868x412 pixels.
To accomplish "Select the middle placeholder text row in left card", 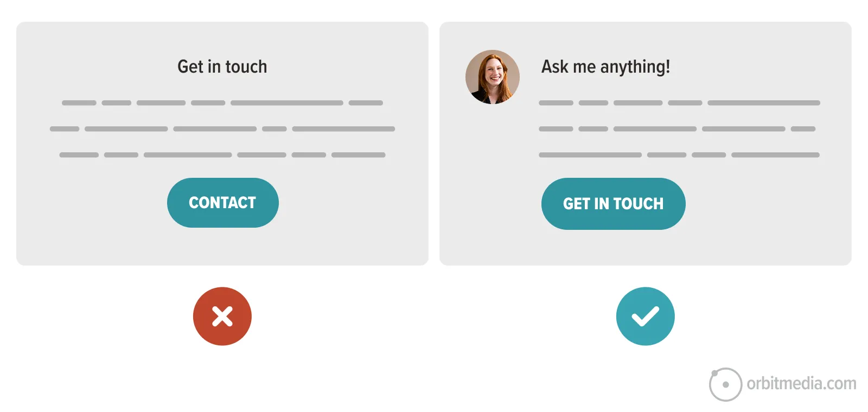I will point(222,129).
